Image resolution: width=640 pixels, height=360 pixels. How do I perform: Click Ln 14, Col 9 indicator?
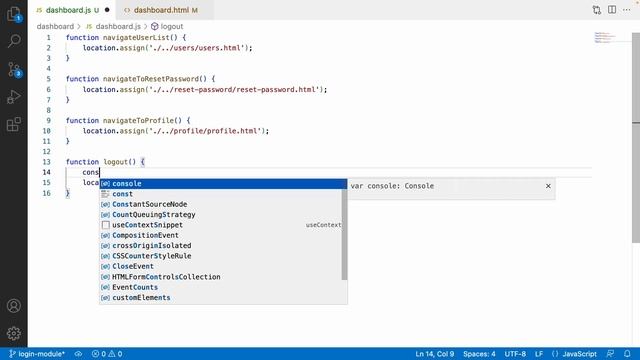click(x=434, y=354)
